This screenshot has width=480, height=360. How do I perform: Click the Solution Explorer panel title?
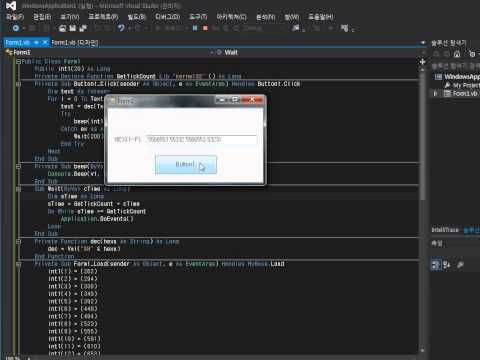pyautogui.click(x=449, y=43)
